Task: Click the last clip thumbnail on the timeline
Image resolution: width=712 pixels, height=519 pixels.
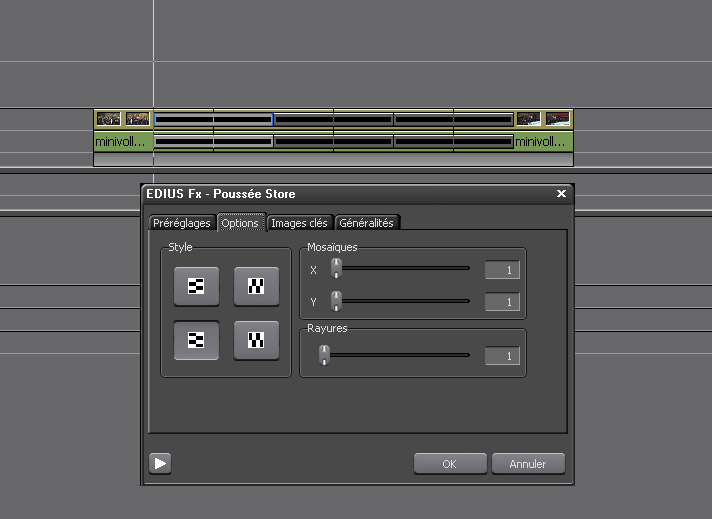Action: [x=558, y=119]
